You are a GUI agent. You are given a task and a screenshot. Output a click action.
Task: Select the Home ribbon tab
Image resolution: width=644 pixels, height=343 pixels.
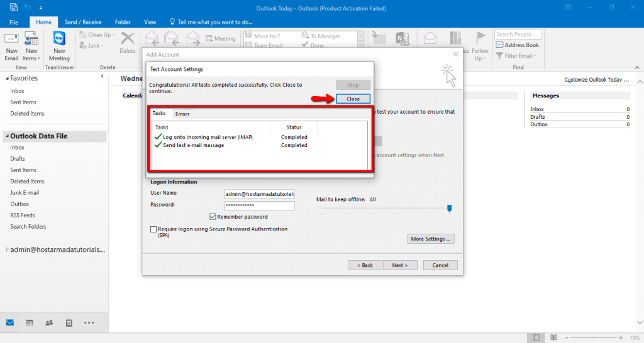tap(43, 22)
